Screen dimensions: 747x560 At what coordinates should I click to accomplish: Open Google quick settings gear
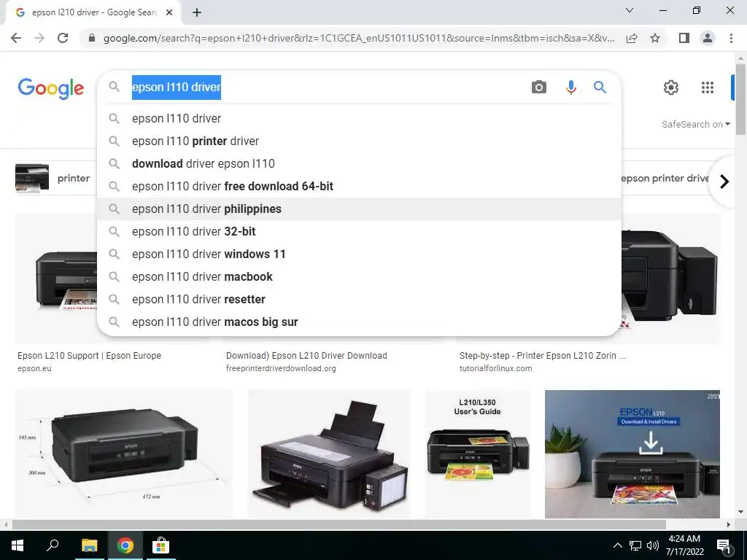click(x=671, y=87)
